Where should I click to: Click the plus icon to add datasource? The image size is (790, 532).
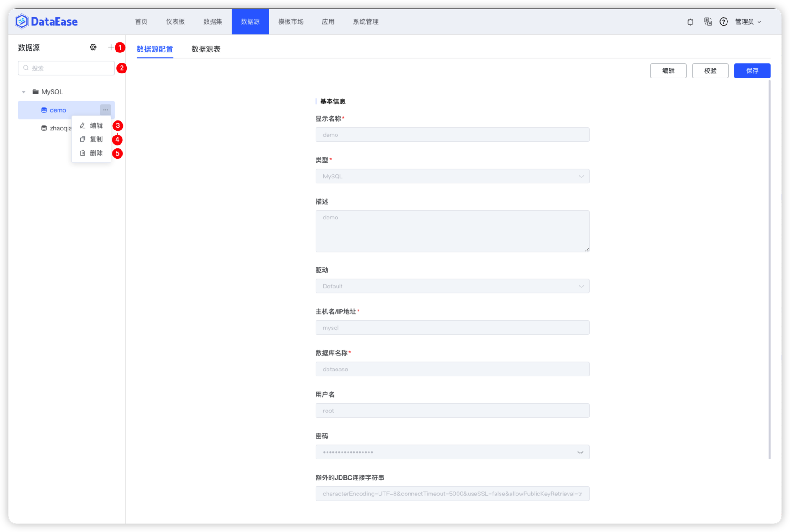tap(111, 47)
